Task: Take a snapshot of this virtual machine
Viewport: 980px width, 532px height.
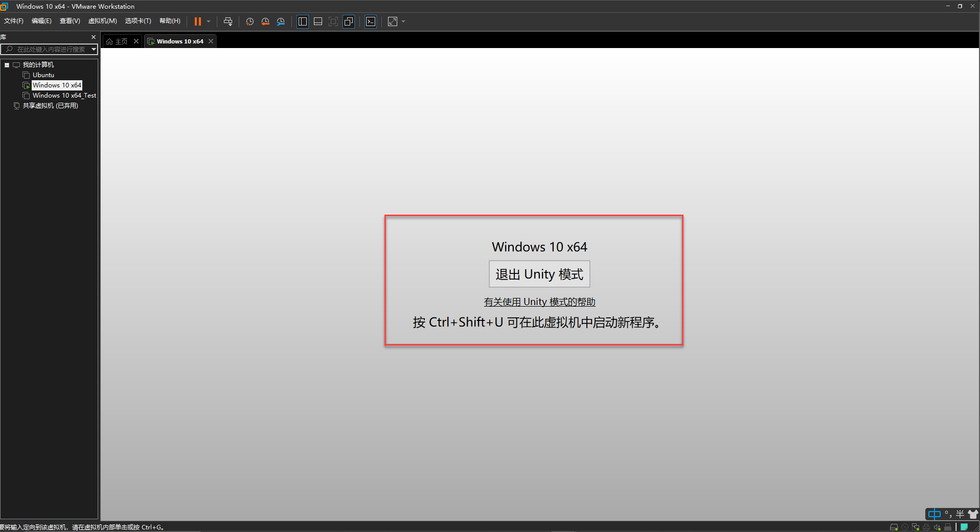Action: point(249,21)
